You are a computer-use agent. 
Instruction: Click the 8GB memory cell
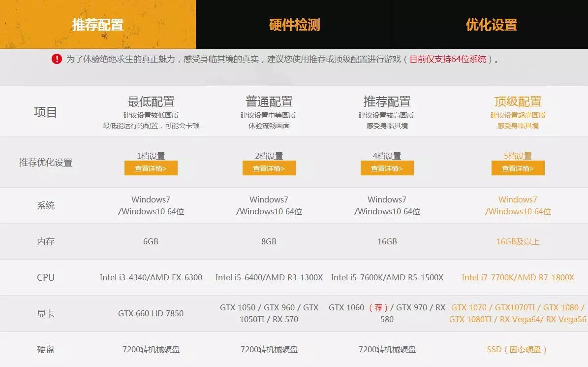tap(269, 241)
